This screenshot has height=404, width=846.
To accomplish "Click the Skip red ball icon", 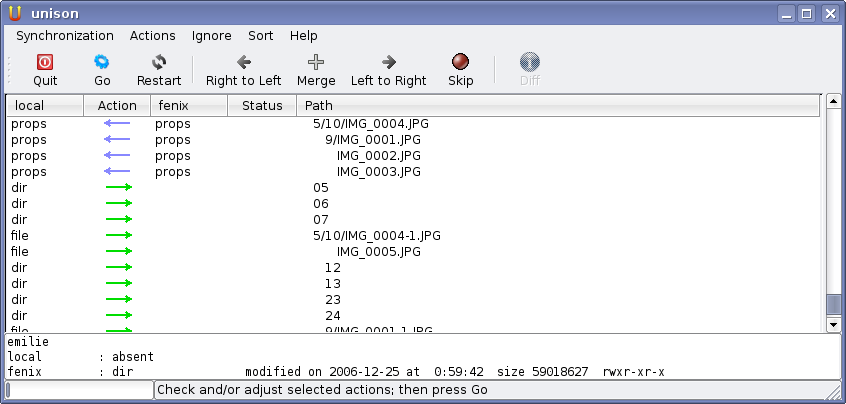I will point(460,62).
